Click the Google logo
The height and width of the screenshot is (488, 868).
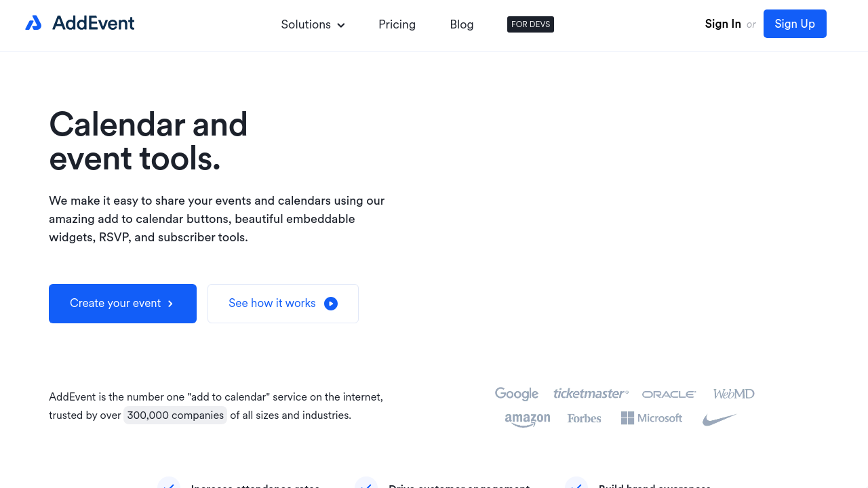pyautogui.click(x=516, y=394)
